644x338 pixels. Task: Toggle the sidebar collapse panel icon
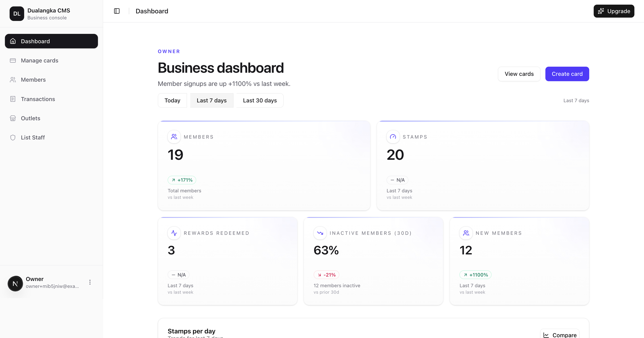tap(117, 11)
